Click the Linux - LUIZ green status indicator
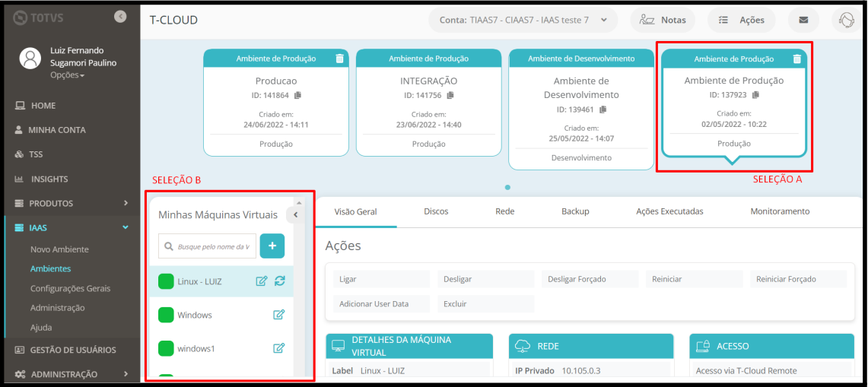868x387 pixels. pos(166,281)
